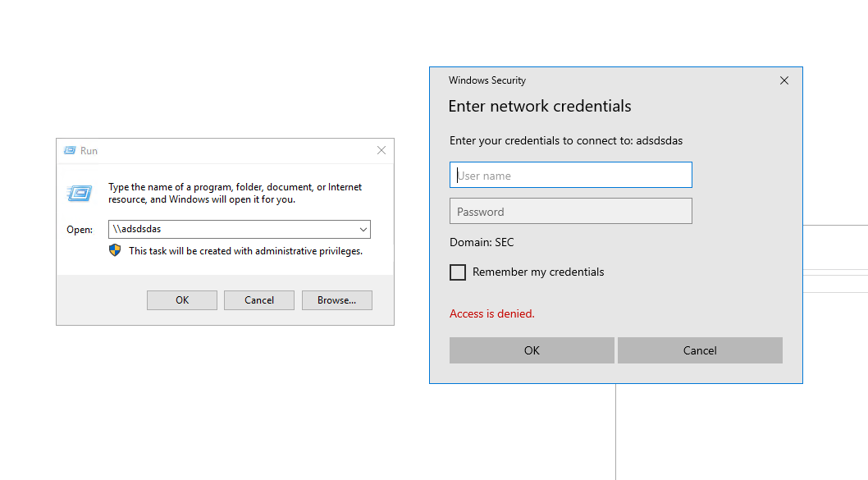Click the Run dialog title bar text

(x=89, y=151)
